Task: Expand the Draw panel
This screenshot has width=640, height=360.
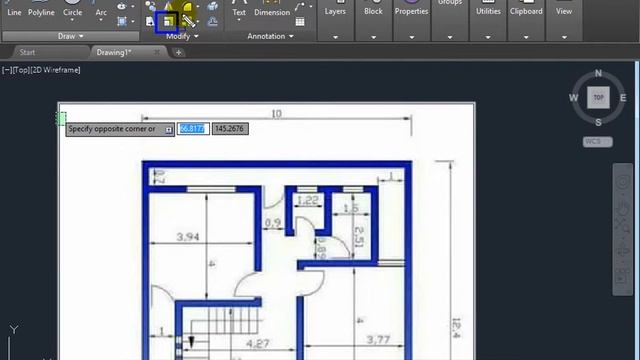Action: 71,36
